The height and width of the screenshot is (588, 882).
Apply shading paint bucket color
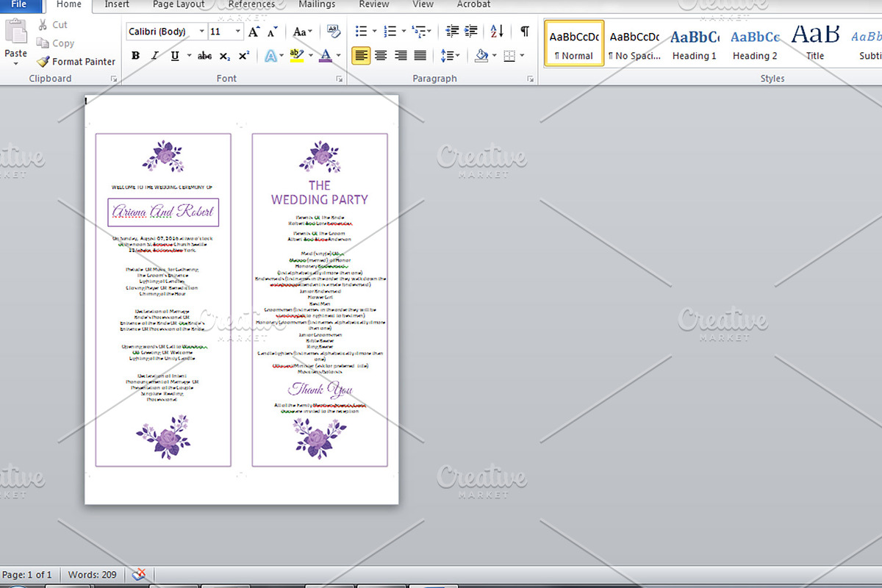click(481, 56)
